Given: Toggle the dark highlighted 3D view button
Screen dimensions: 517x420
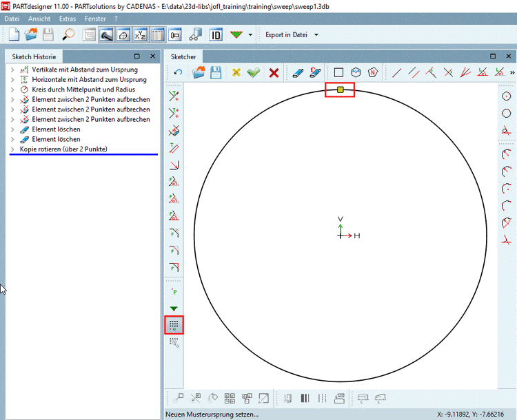Looking at the screenshot, I should 107,34.
